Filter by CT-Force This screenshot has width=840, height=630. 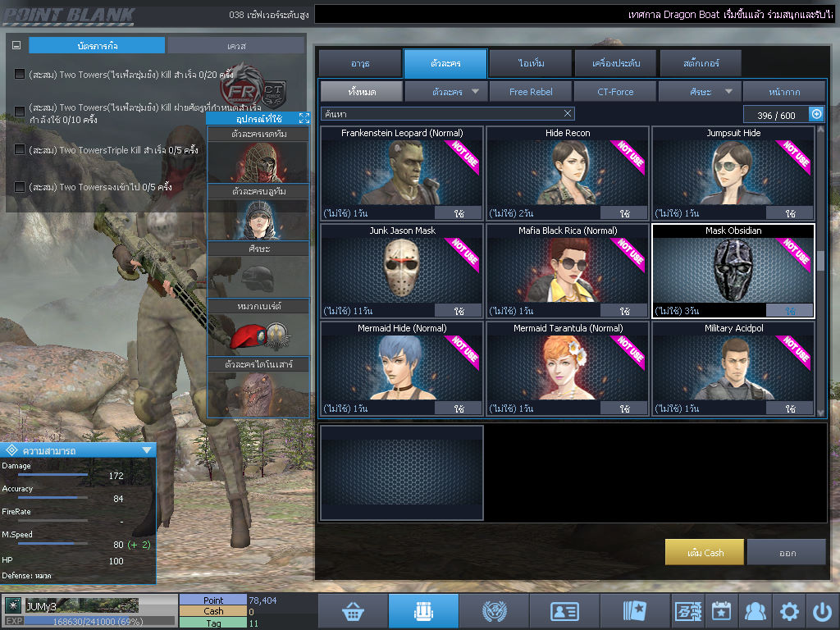(615, 92)
